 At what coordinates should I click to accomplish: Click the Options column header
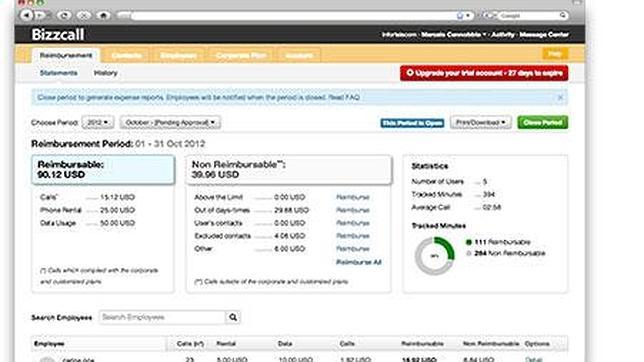(537, 344)
